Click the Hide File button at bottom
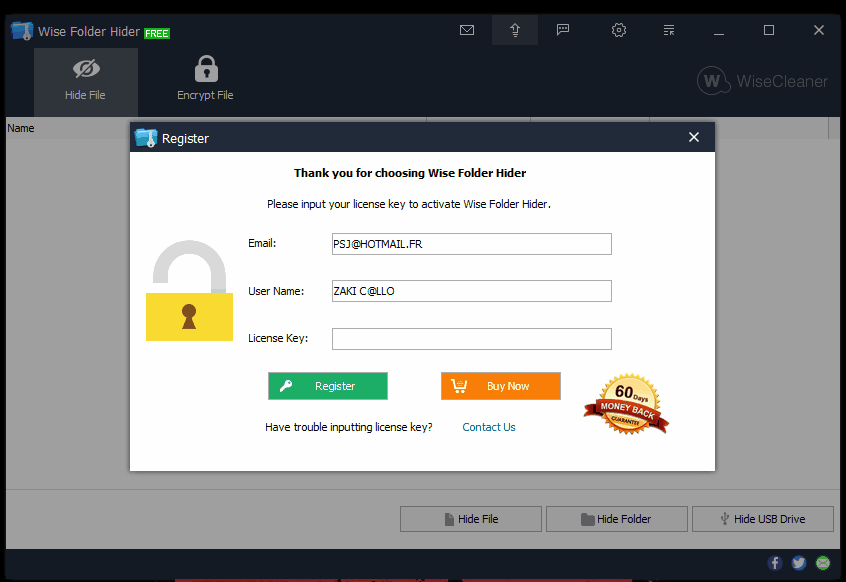 pyautogui.click(x=470, y=519)
